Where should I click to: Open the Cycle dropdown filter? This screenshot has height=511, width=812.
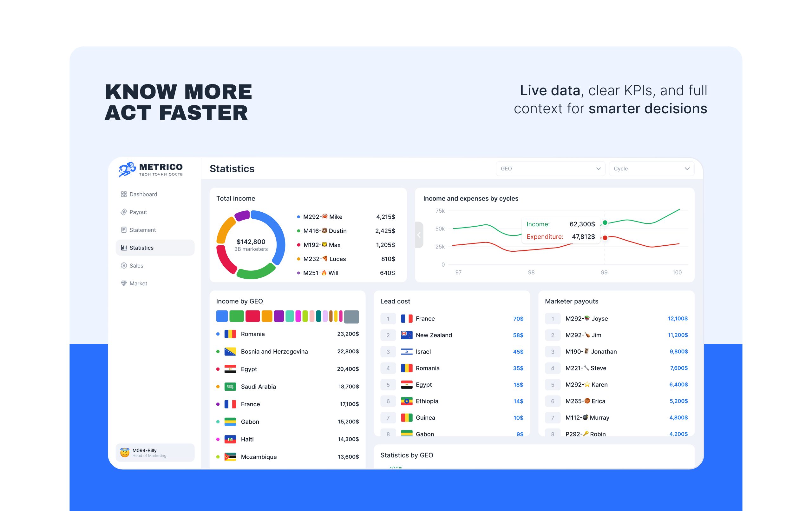click(651, 169)
